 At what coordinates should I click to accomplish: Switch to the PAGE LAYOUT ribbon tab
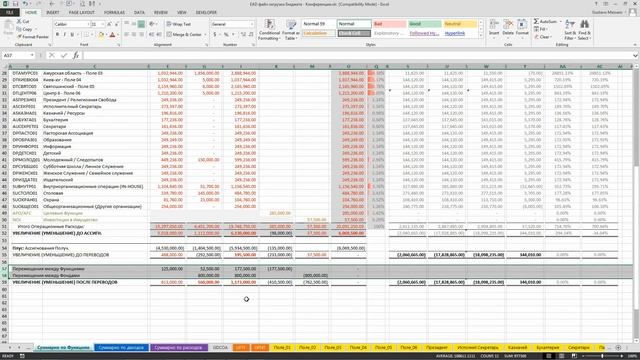pyautogui.click(x=82, y=13)
